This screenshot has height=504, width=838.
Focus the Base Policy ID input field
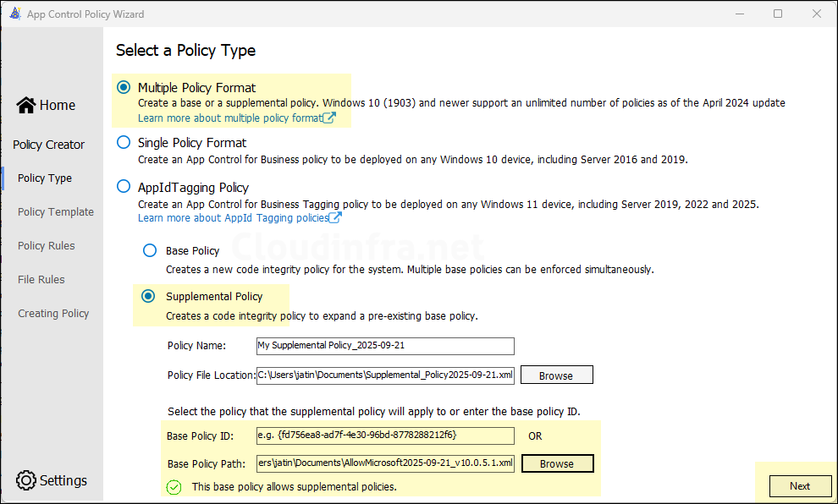point(385,436)
